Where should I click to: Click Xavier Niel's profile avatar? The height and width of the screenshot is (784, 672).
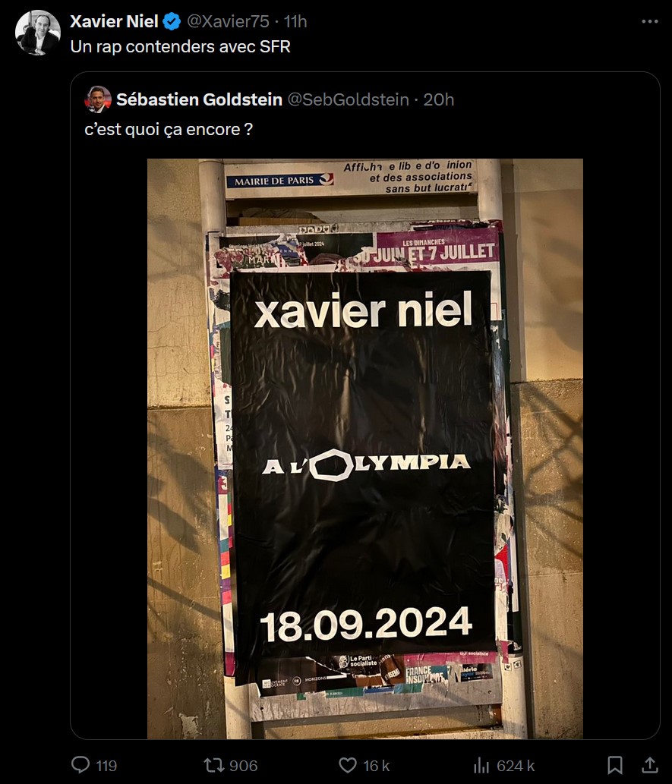tap(38, 33)
